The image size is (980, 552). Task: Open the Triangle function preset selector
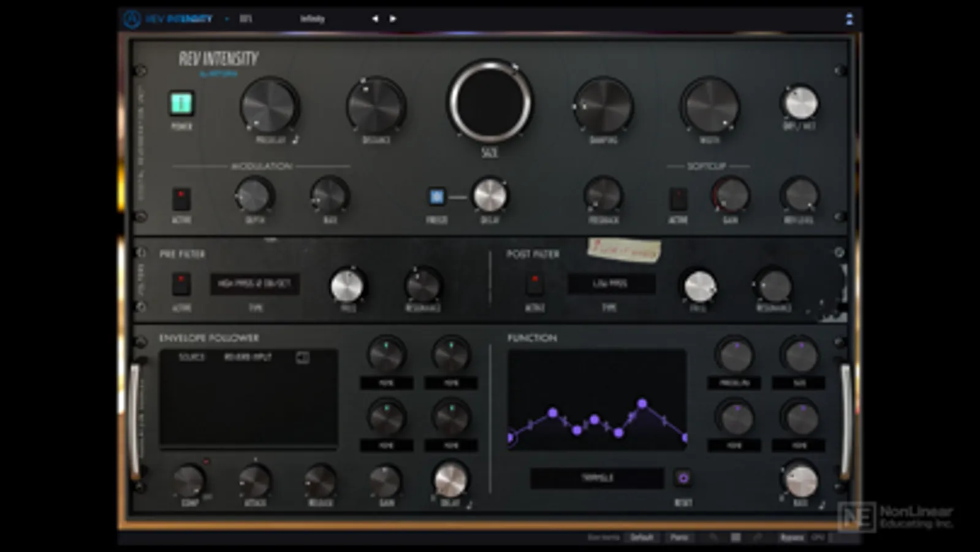tap(597, 478)
